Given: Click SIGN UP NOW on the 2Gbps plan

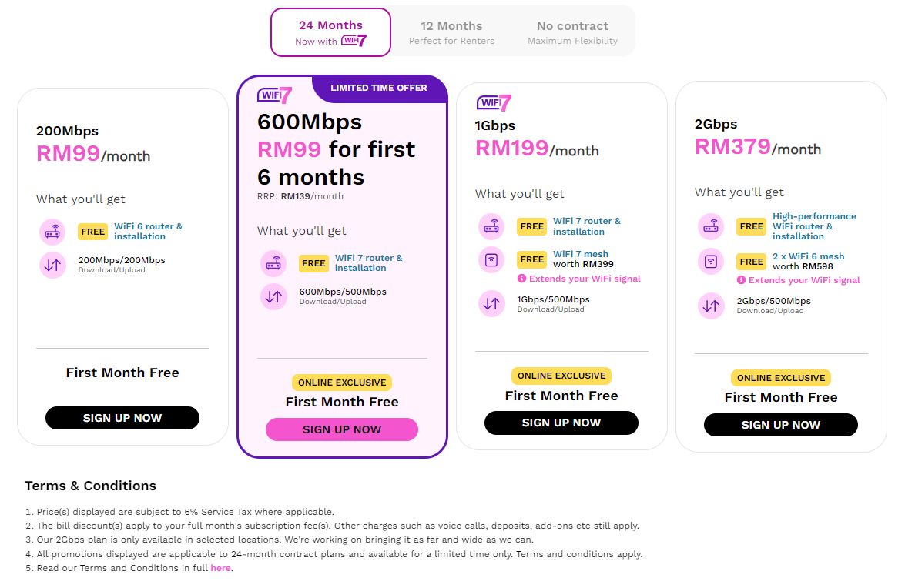Looking at the screenshot, I should [x=780, y=424].
